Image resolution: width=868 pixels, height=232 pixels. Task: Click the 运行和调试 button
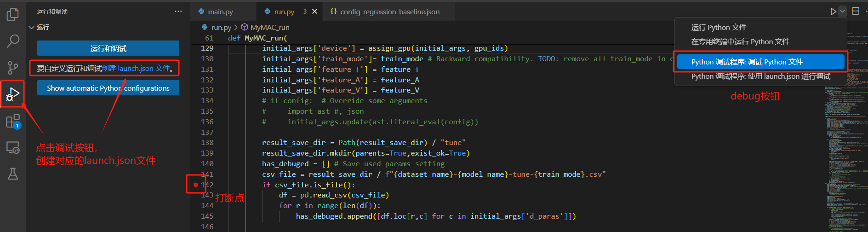108,48
